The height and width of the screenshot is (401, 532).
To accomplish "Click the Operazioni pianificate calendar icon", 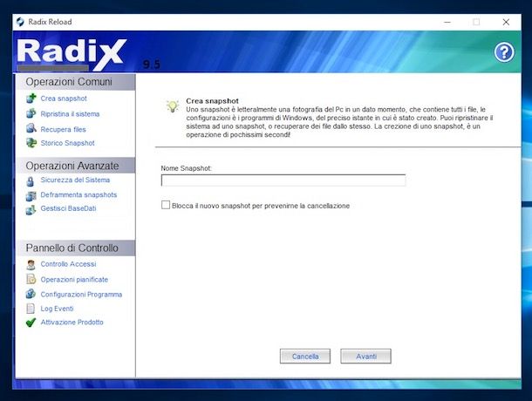I will (31, 279).
